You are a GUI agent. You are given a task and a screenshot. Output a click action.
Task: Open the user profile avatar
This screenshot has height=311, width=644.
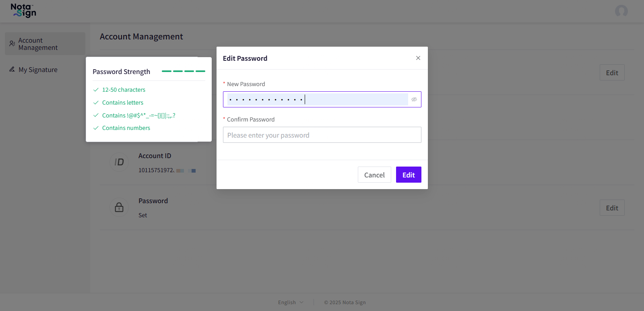[621, 11]
